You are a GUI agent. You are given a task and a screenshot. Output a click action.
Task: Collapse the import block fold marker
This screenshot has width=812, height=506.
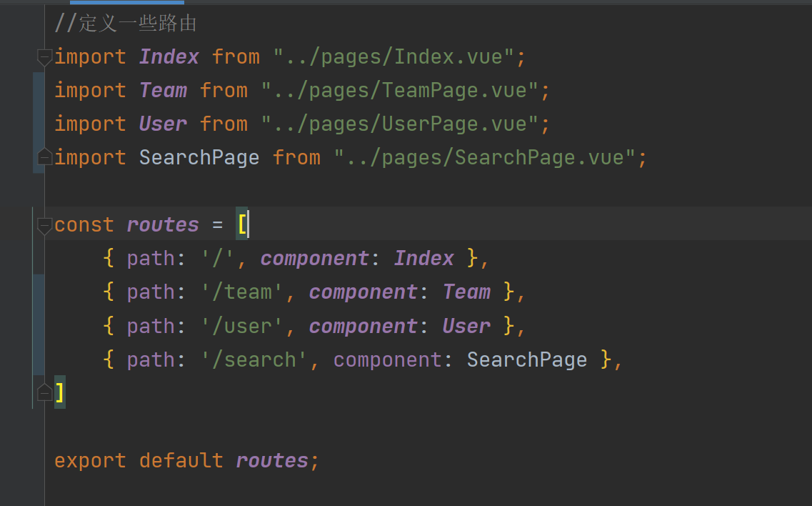click(x=44, y=56)
